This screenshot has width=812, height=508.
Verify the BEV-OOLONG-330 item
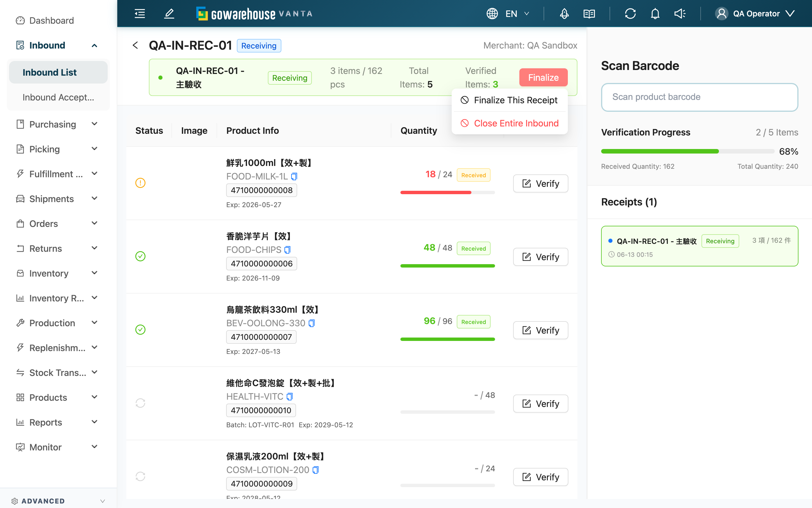540,330
